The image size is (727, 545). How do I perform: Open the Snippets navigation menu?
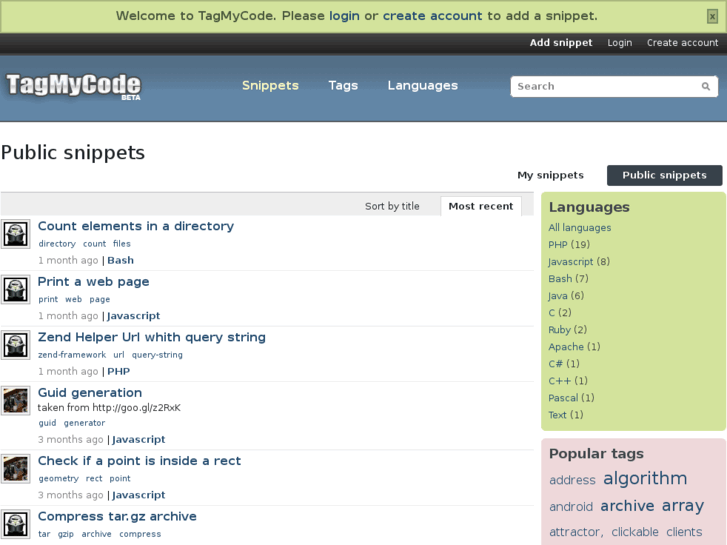pyautogui.click(x=270, y=86)
